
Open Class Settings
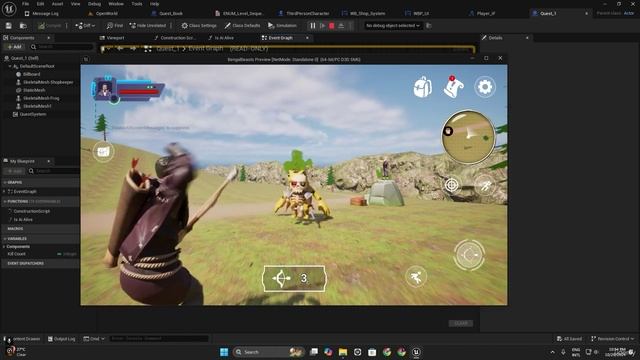pos(199,26)
